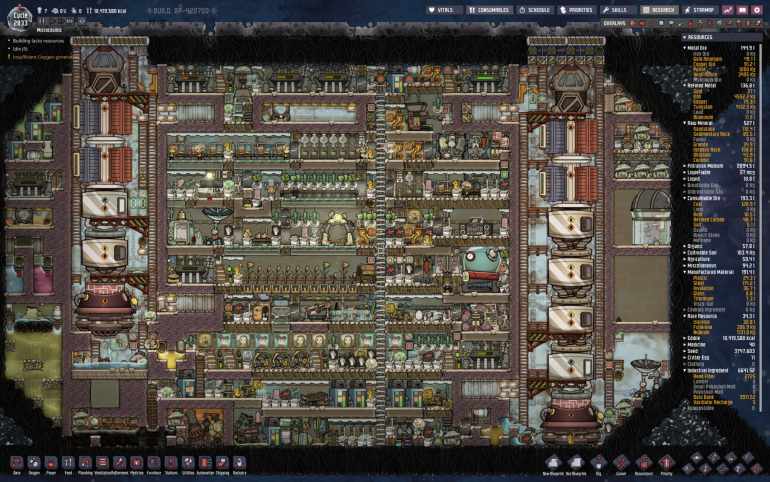This screenshot has height=482, width=770.
Task: Open the Food build category
Action: [x=68, y=464]
